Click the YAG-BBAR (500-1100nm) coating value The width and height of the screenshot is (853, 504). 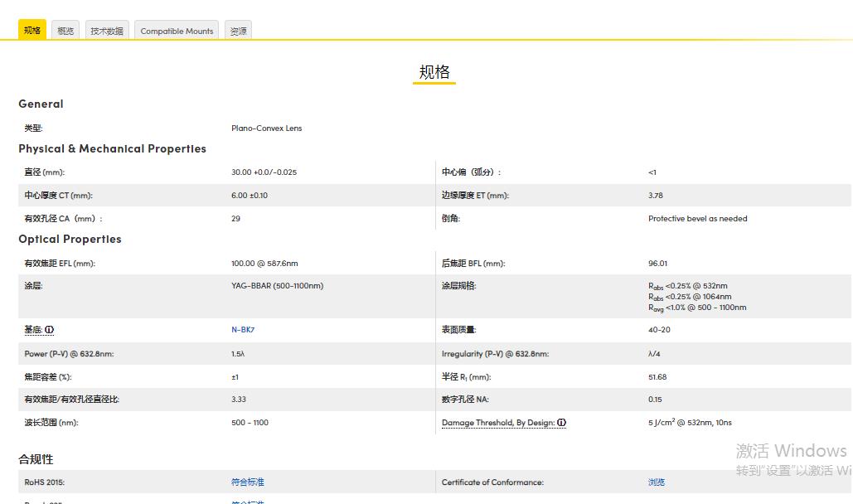(277, 286)
